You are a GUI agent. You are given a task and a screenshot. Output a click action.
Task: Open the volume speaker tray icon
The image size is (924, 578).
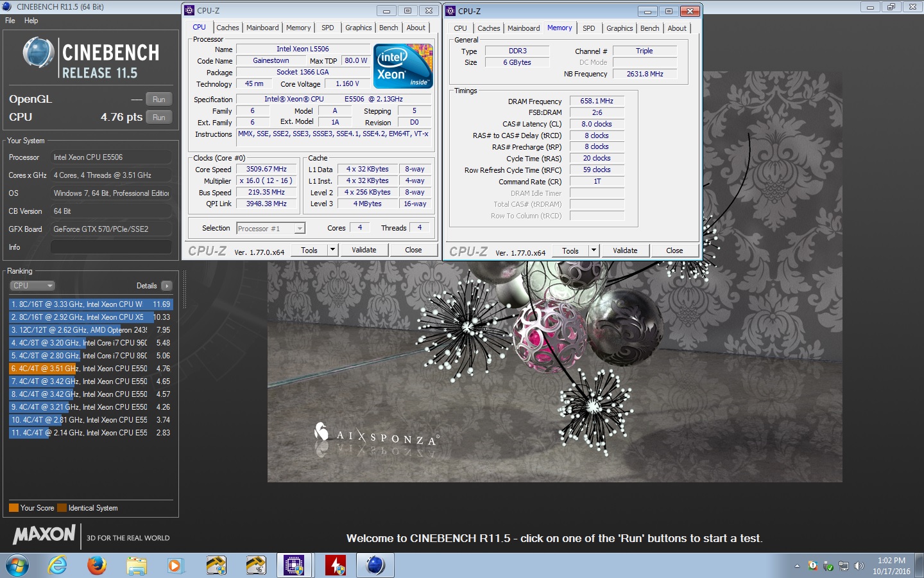coord(859,566)
